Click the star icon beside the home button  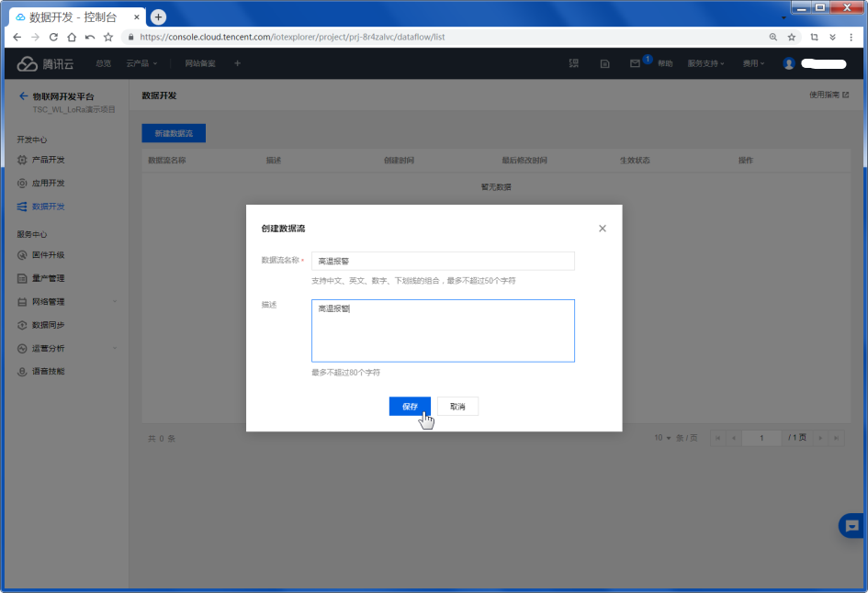click(x=108, y=37)
